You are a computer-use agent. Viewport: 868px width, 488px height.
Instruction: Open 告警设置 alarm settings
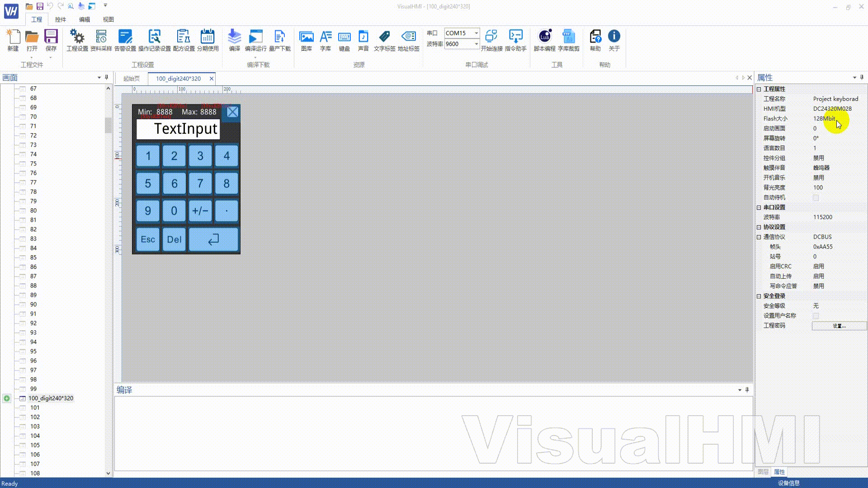(125, 40)
